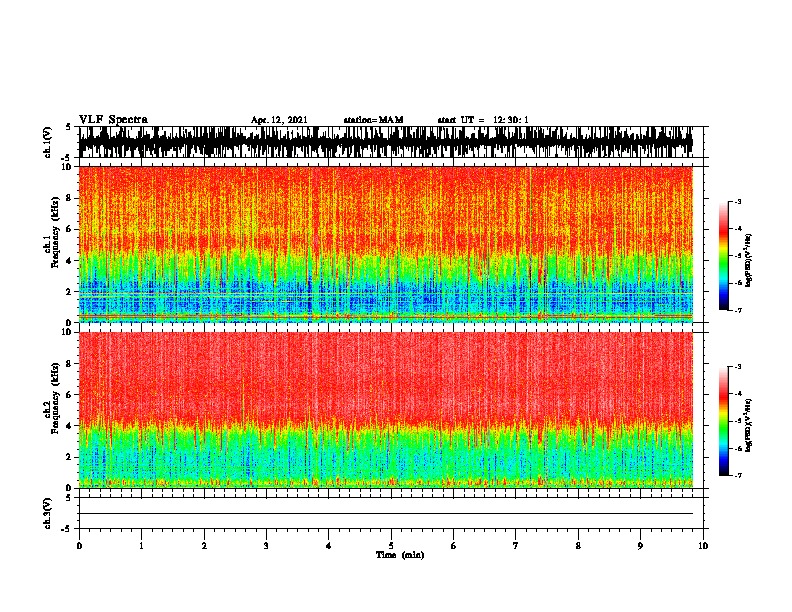
Task: Click the 'Time (min)' x-axis label
Action: point(400,555)
